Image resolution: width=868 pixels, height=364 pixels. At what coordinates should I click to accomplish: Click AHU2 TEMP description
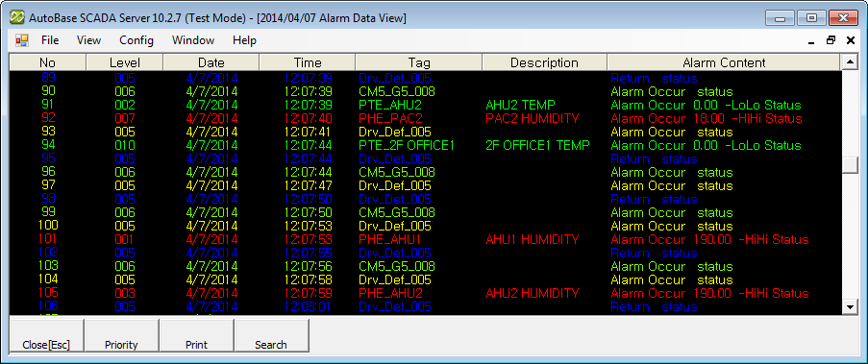pos(520,105)
